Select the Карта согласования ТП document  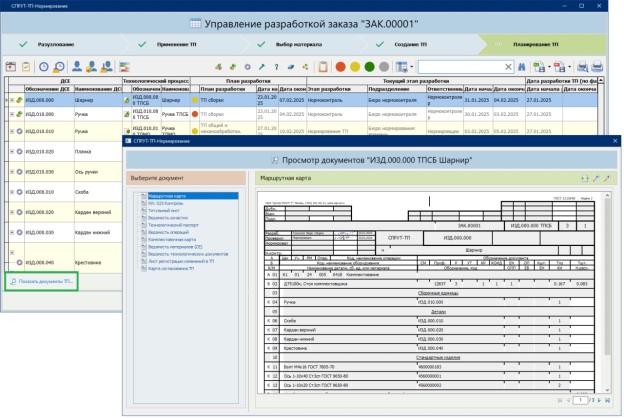[173, 269]
